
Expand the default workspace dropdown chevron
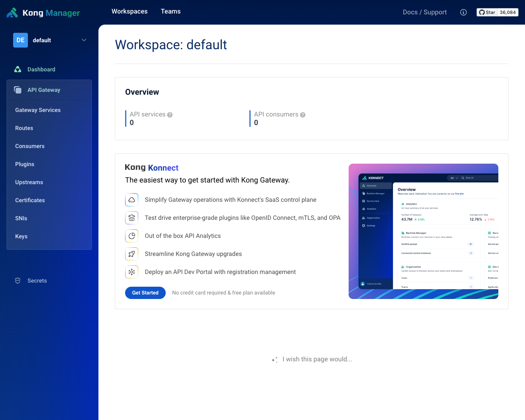84,40
